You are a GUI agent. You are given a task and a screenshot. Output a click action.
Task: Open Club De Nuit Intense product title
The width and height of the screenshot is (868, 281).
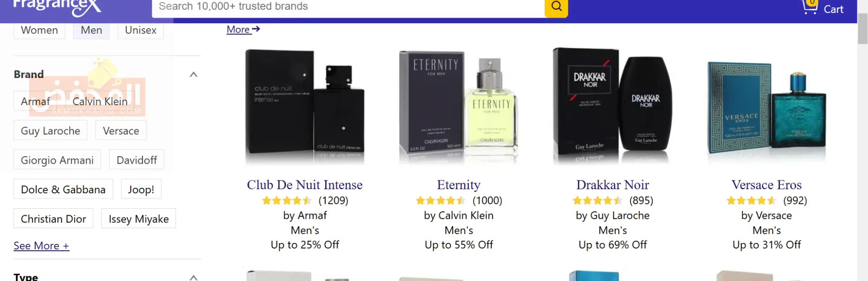(x=305, y=185)
